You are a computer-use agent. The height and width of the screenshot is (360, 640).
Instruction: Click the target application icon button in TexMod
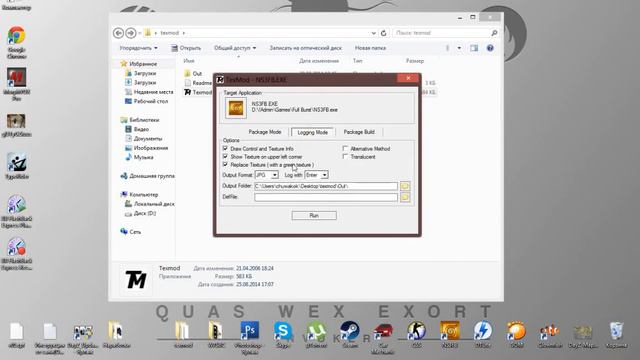coord(236,108)
